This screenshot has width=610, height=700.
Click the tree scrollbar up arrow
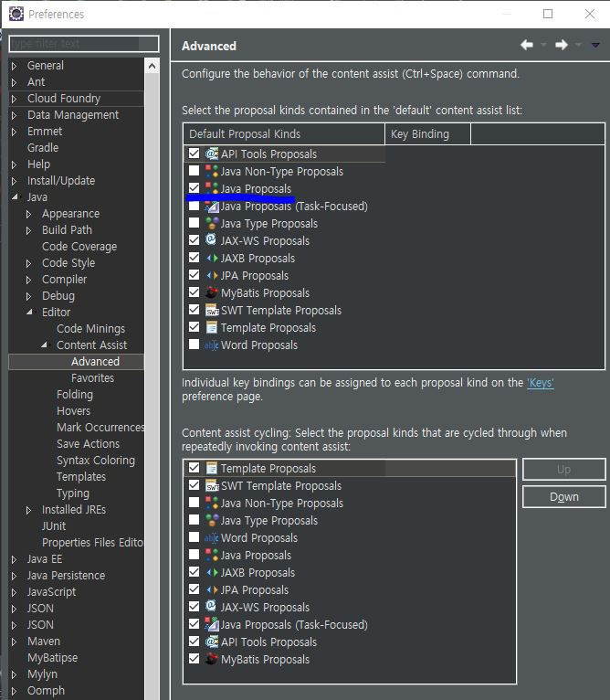(152, 67)
